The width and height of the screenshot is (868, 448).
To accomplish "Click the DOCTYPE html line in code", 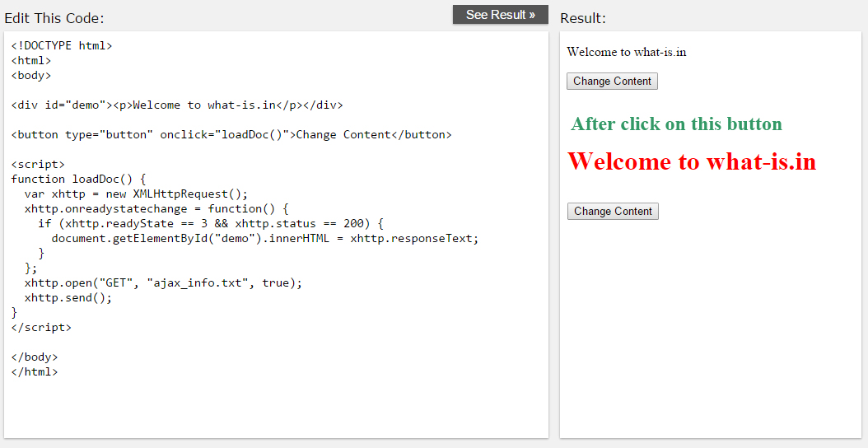I will point(62,45).
